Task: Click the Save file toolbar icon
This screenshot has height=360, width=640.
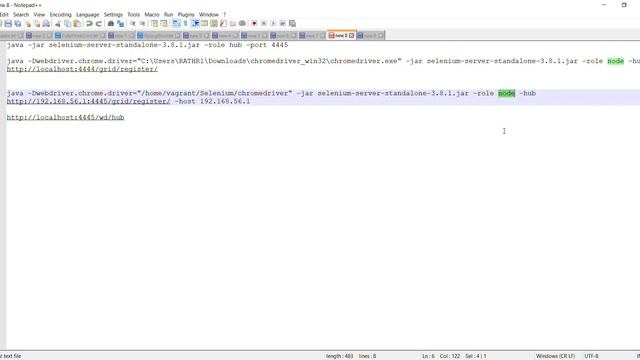Action: pos(8,24)
